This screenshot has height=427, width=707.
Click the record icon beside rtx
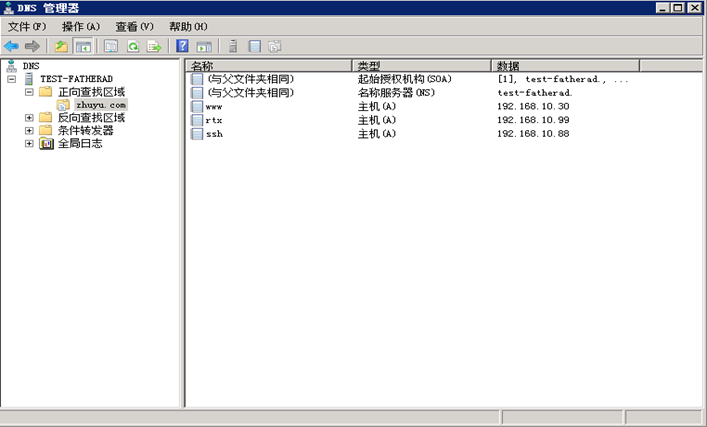pyautogui.click(x=197, y=120)
